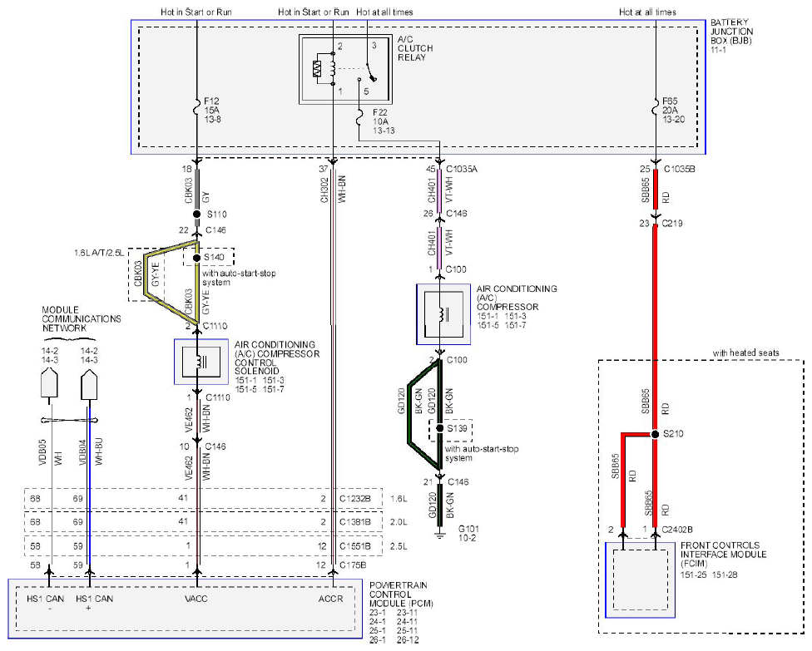This screenshot has width=812, height=651.
Task: Select the Front Controls Interface Module box
Action: pos(640,579)
